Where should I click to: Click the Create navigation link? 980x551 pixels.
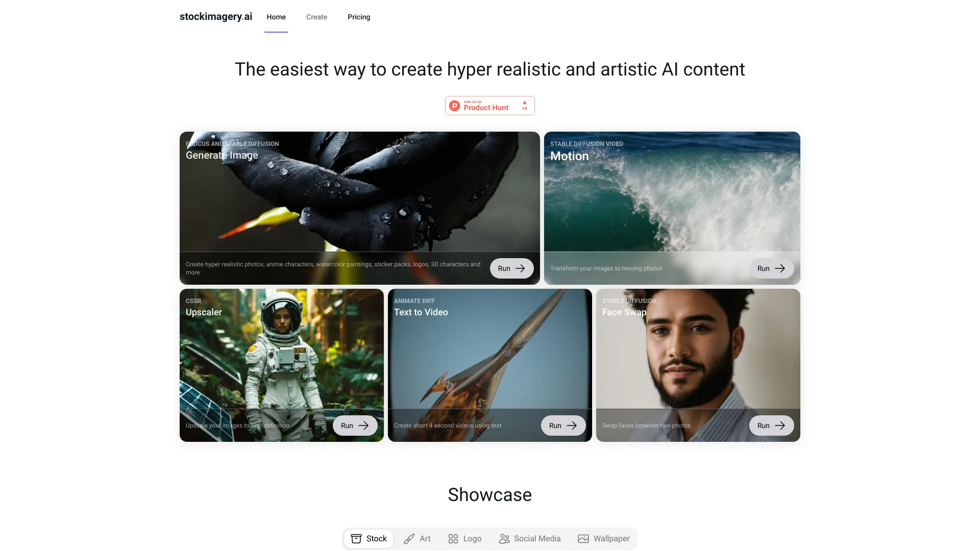[x=316, y=17]
